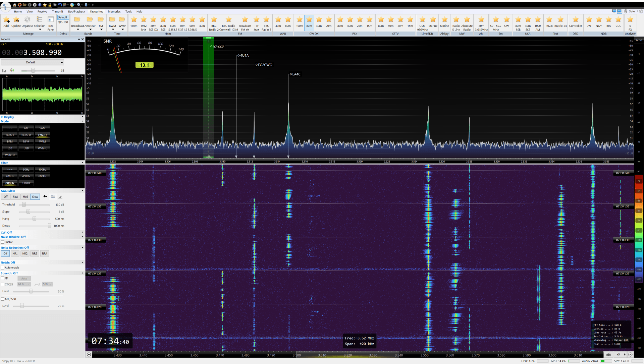Screen dimensions: 644x364
Task: Select the 80m CW DX favourite star
Action: [x=309, y=20]
